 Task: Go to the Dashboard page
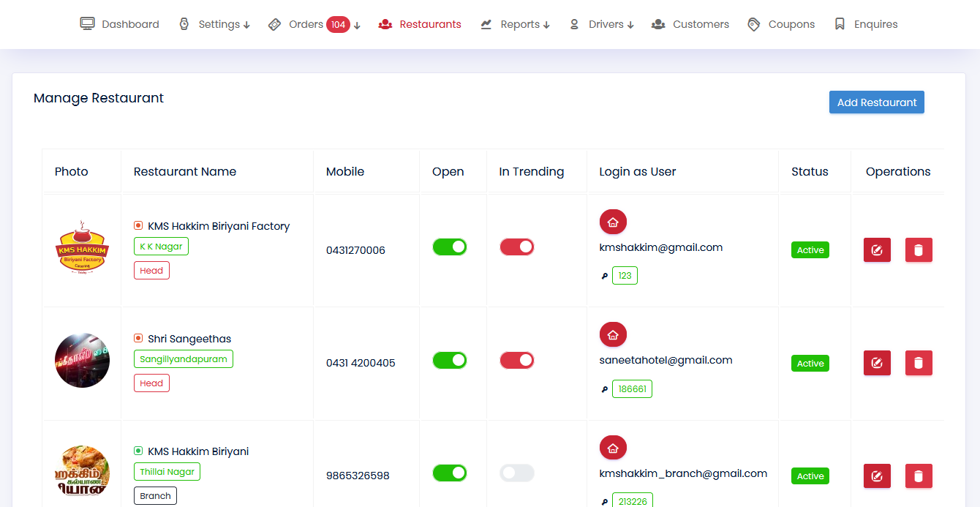(x=120, y=24)
